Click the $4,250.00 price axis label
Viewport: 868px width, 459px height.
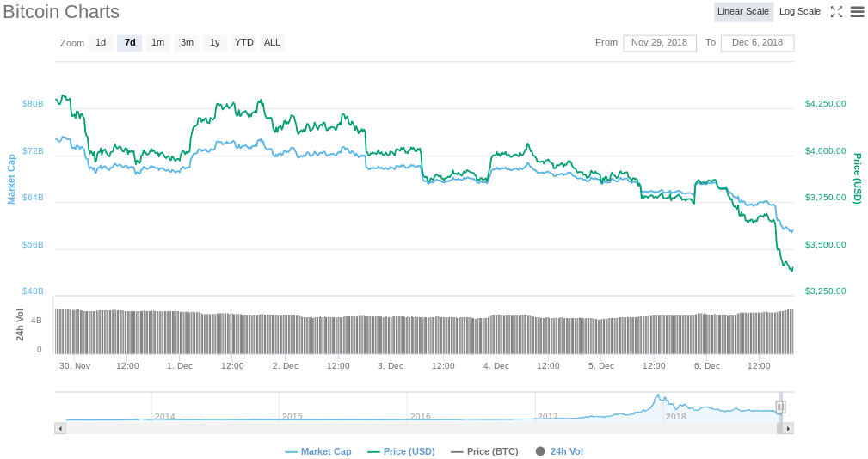tap(825, 103)
